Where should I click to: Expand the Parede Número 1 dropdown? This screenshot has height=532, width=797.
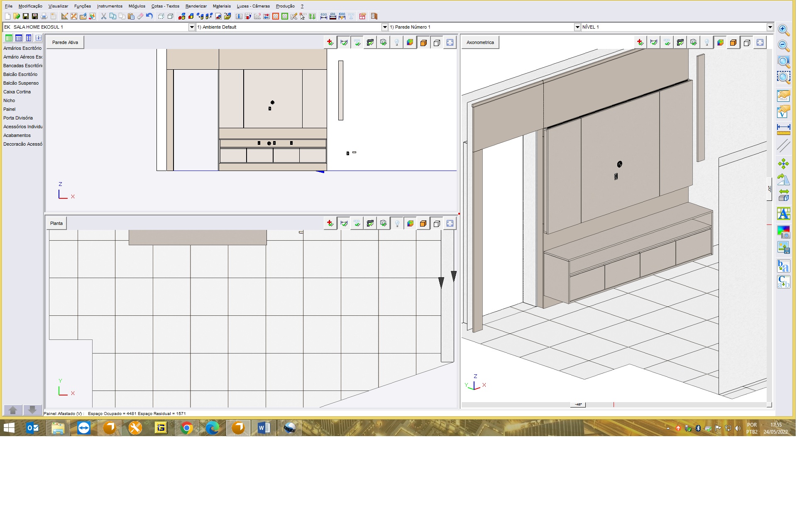(x=577, y=27)
